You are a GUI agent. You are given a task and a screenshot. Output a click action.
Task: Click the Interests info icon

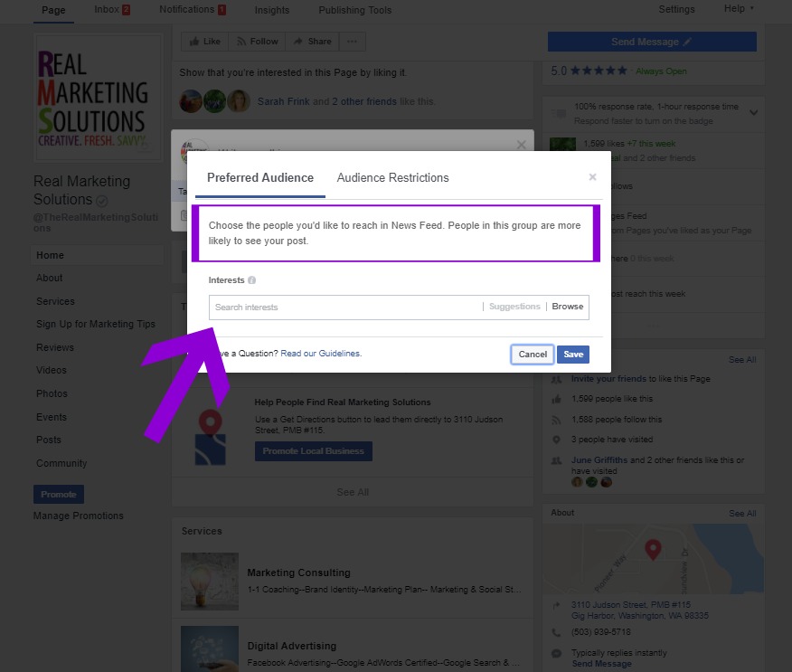click(251, 279)
